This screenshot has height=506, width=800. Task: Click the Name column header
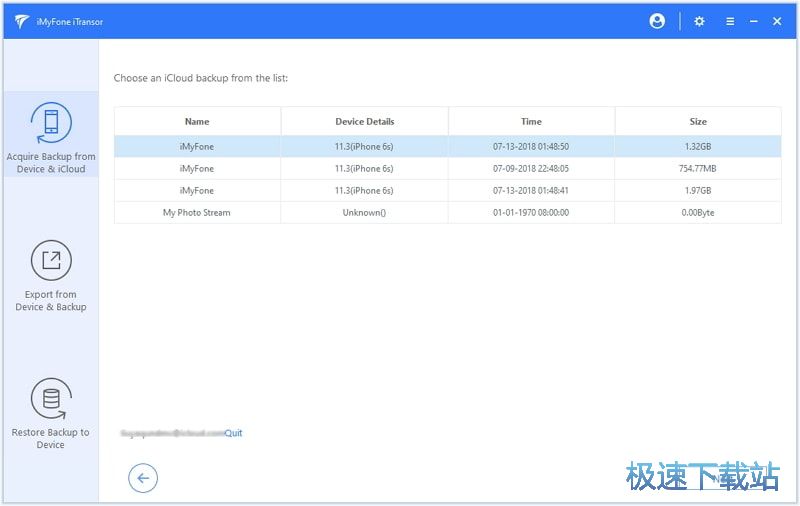[197, 121]
